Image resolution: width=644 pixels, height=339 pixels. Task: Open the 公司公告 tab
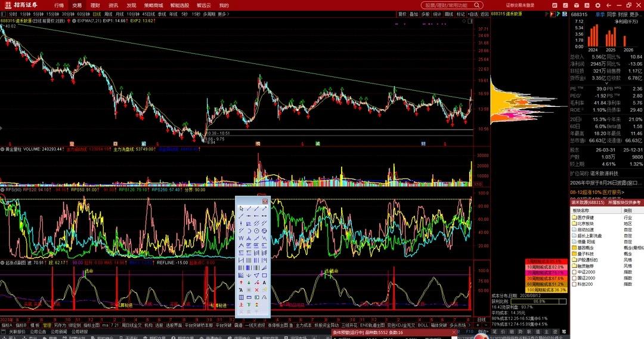click(38, 332)
